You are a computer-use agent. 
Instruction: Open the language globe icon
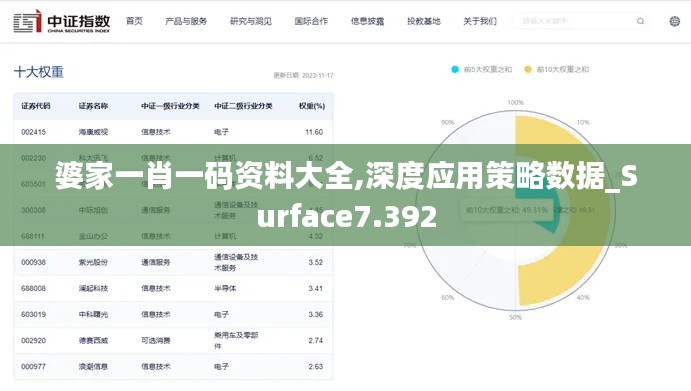(674, 21)
